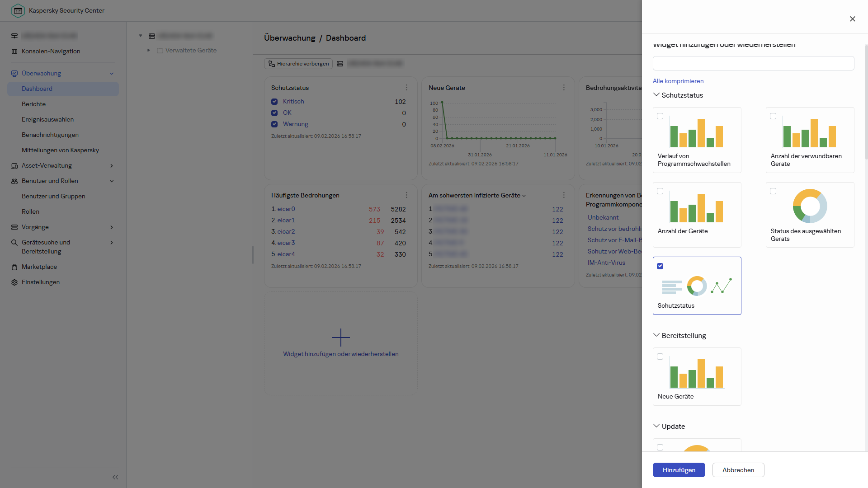The width and height of the screenshot is (868, 488).
Task: Open Berichte in the sidebar menu
Action: pyautogui.click(x=33, y=104)
